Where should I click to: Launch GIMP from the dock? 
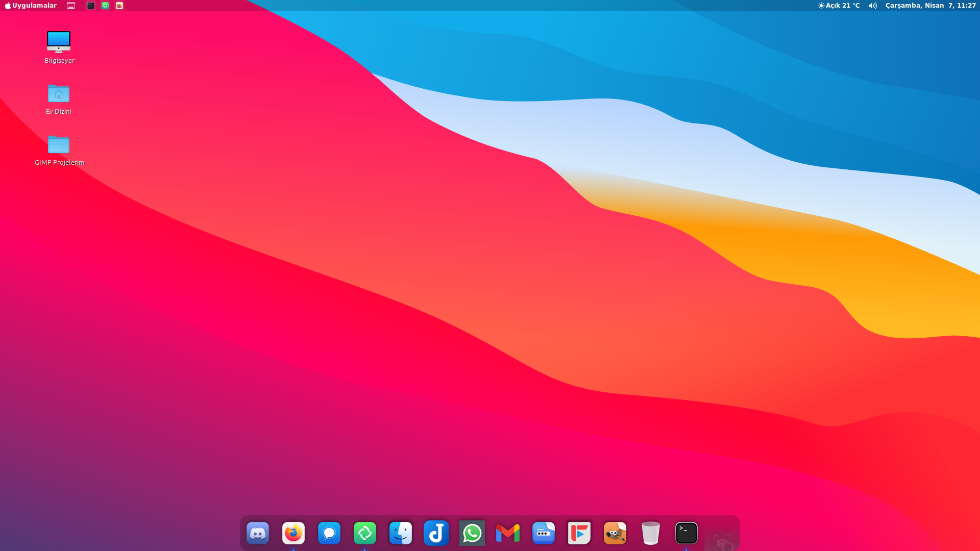(615, 533)
